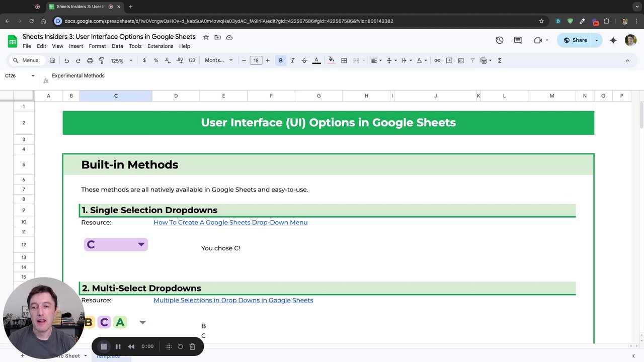The image size is (644, 362).
Task: Open the insert table icon beside Menus
Action: point(52,60)
